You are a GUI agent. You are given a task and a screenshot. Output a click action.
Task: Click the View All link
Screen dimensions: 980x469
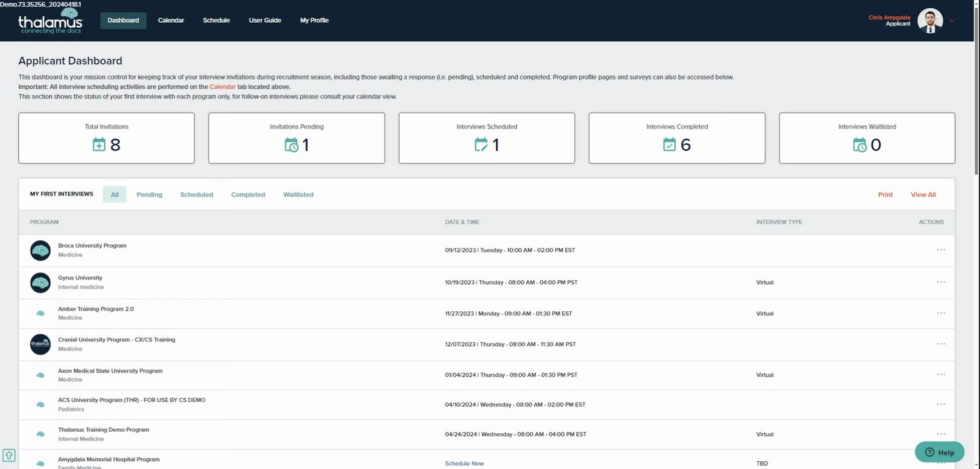(x=923, y=195)
